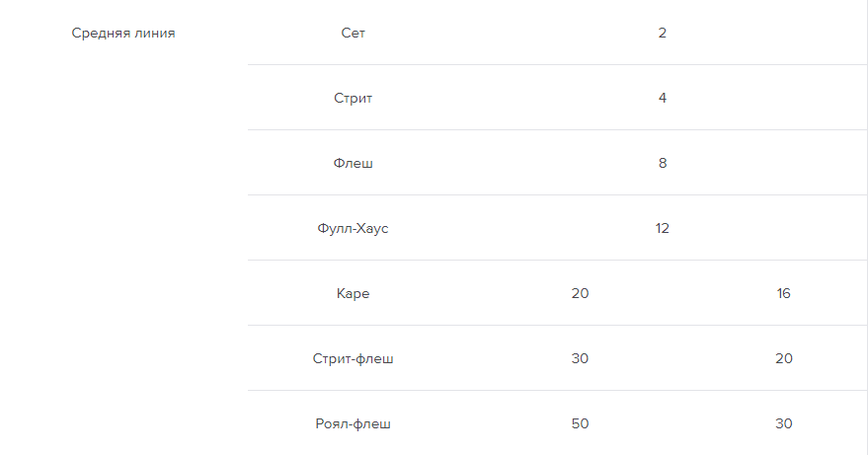Click the word Средняя in the left label

100,33
